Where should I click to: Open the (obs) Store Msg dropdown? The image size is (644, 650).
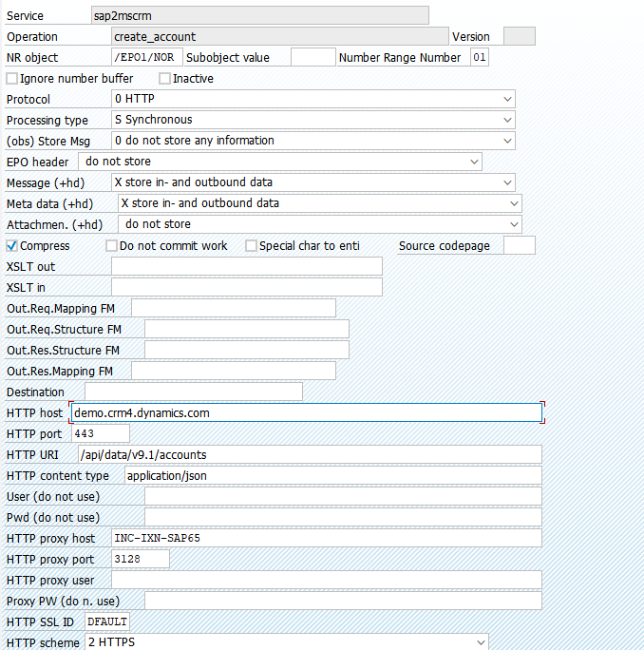pyautogui.click(x=313, y=141)
